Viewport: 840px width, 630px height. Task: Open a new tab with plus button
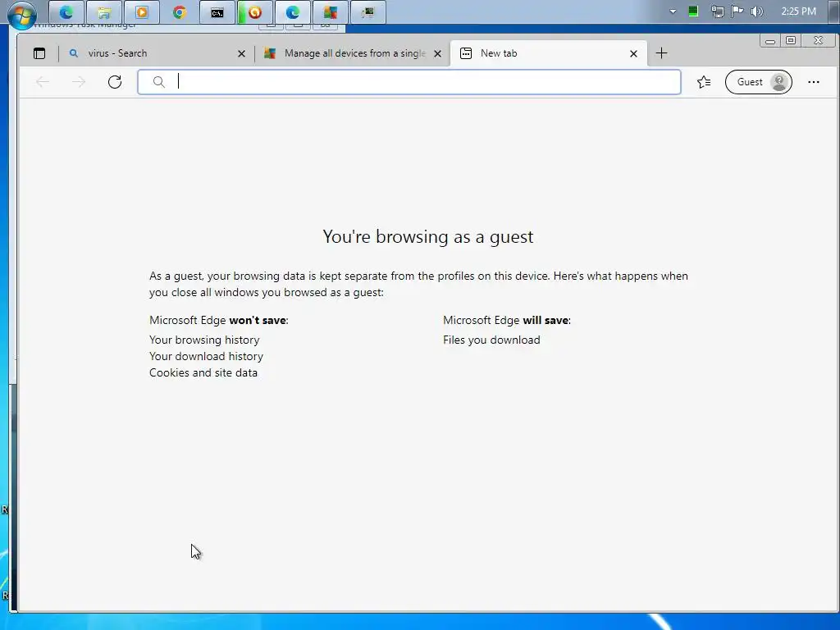coord(662,53)
